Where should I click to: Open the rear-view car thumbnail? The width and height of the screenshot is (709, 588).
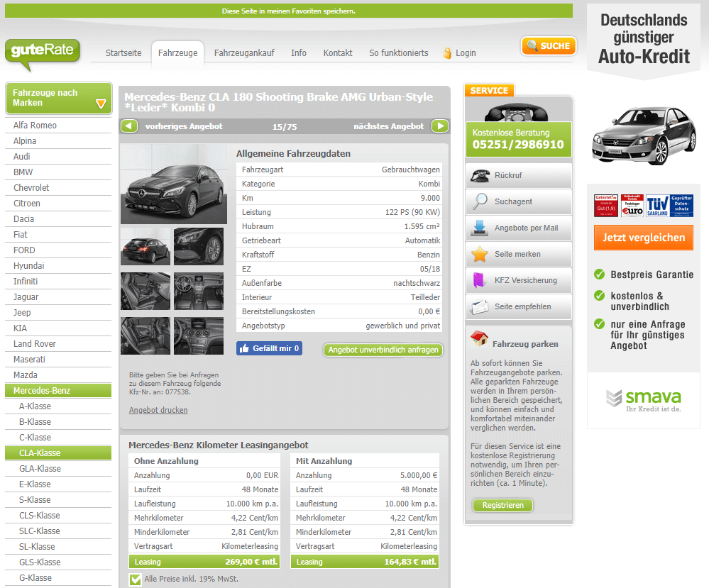145,246
